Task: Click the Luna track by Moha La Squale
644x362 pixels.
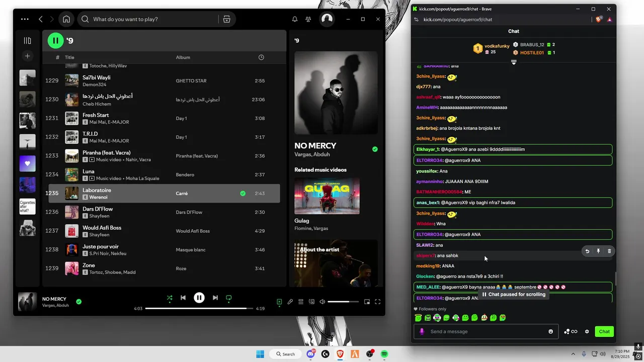Action: [x=164, y=174]
